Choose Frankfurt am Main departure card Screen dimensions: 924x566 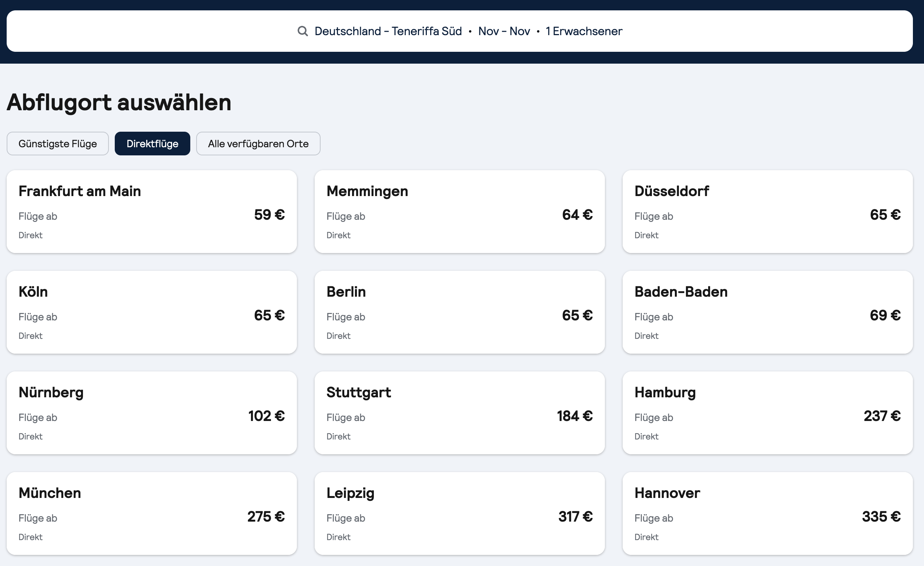151,212
